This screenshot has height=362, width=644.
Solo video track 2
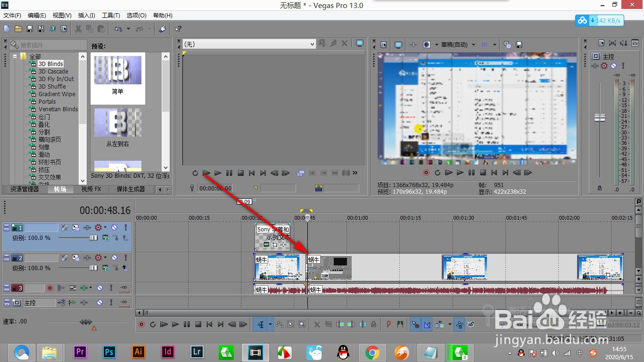tap(126, 257)
